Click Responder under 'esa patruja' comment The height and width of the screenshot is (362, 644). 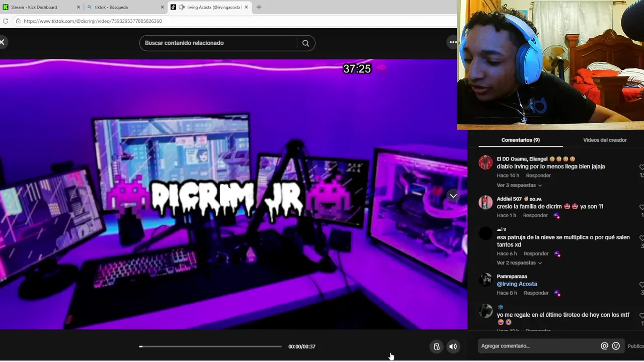(536, 254)
